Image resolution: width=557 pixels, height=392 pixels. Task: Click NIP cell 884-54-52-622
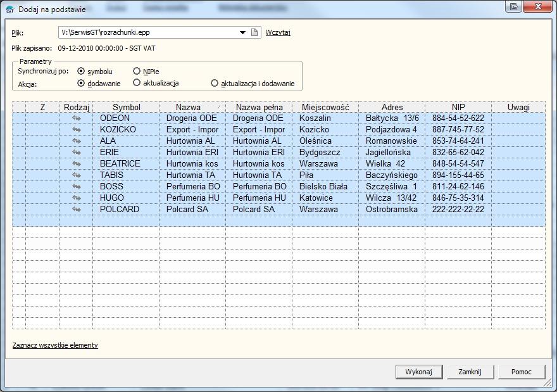pos(458,118)
